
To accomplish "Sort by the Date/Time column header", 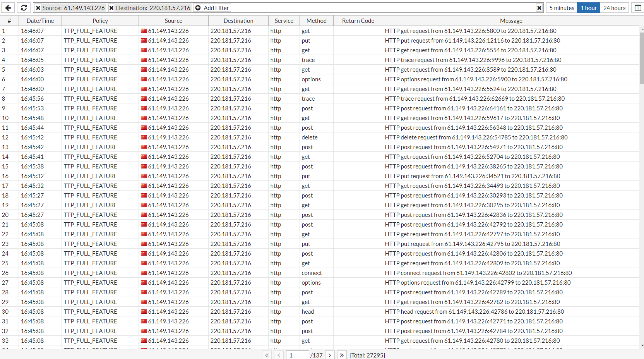I will click(x=40, y=21).
